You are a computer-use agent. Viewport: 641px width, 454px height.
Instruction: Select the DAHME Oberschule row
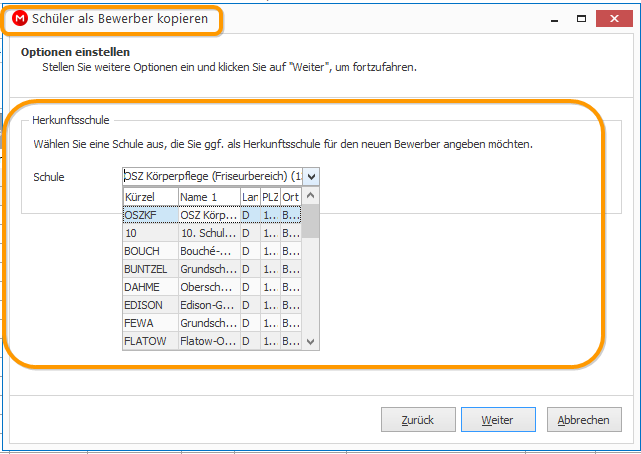(x=212, y=287)
